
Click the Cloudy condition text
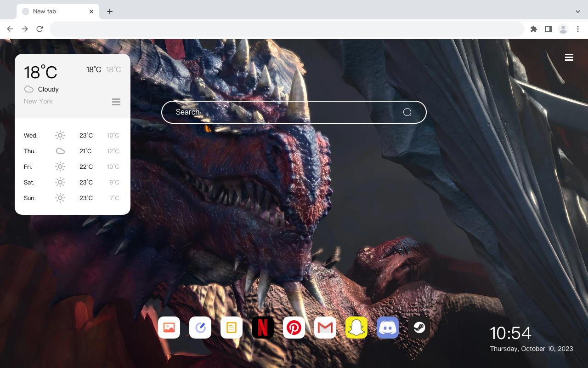[x=48, y=89]
